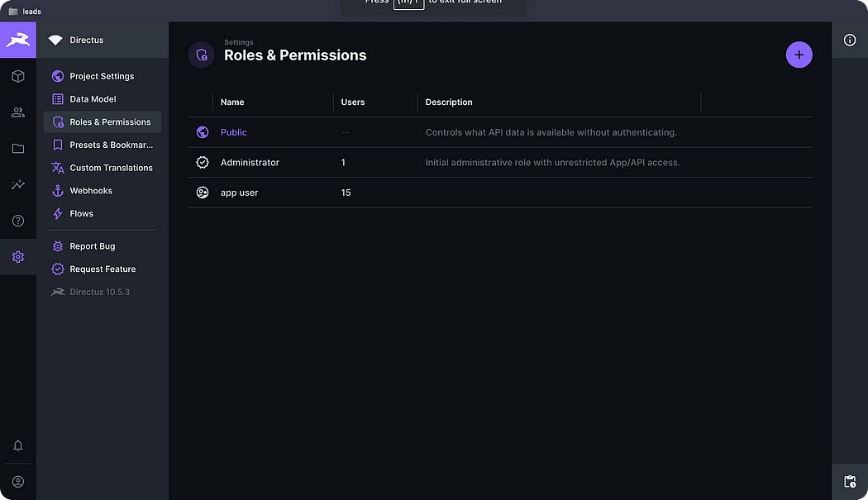
Task: Open the current user profile icon
Action: point(17,482)
